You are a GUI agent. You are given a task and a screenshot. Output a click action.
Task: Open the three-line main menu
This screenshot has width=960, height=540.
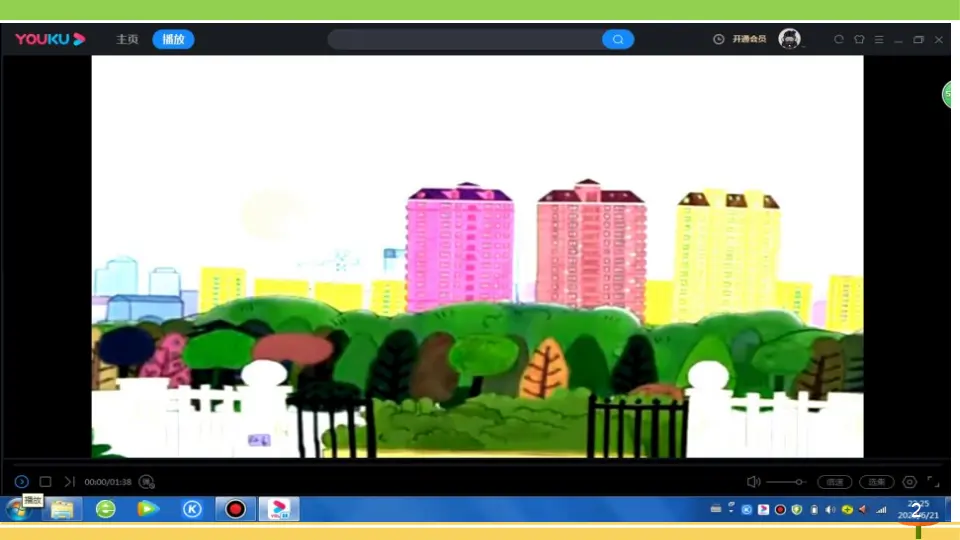tap(879, 39)
